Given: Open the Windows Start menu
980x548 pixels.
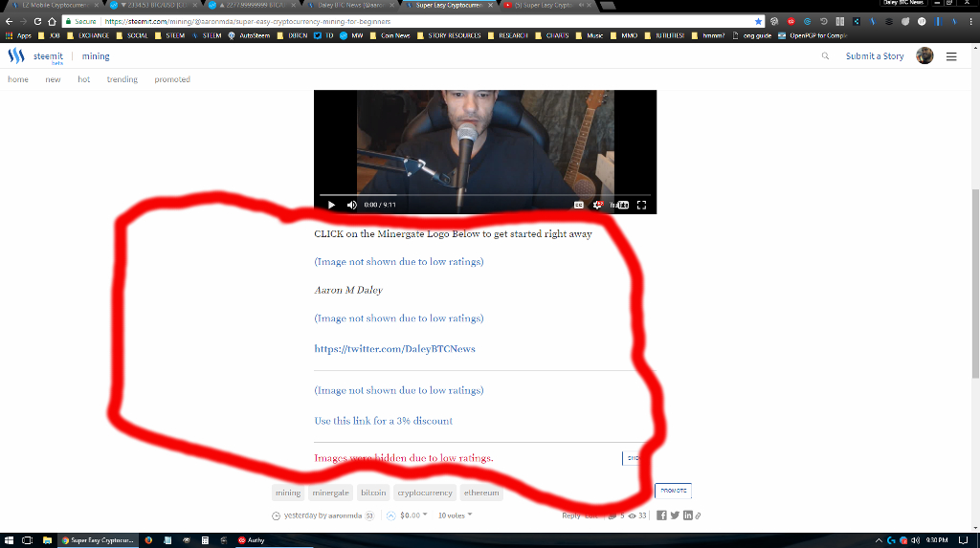Looking at the screenshot, I should click(x=9, y=540).
